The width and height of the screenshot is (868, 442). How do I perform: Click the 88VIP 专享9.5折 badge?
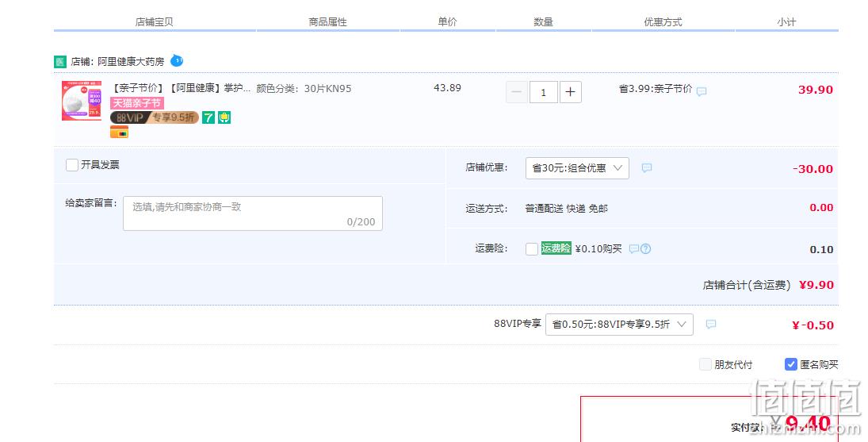coord(155,117)
